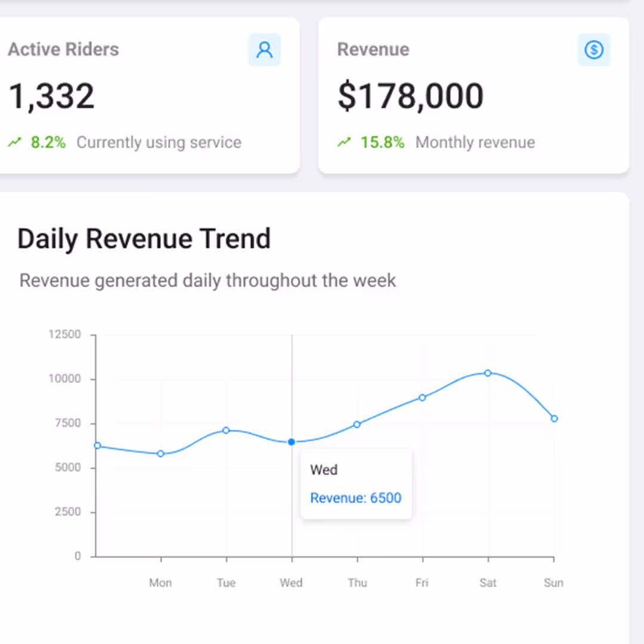
Task: Expand the Fri data point details
Action: pyautogui.click(x=422, y=397)
